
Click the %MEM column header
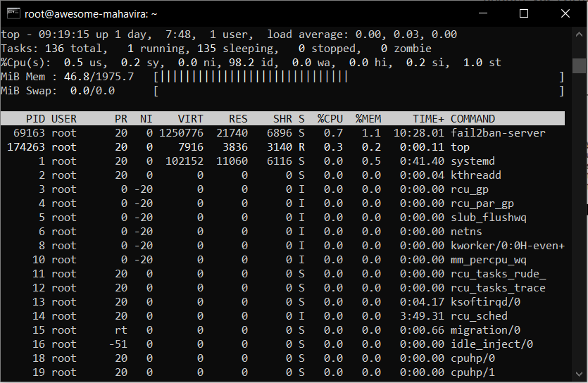click(368, 119)
